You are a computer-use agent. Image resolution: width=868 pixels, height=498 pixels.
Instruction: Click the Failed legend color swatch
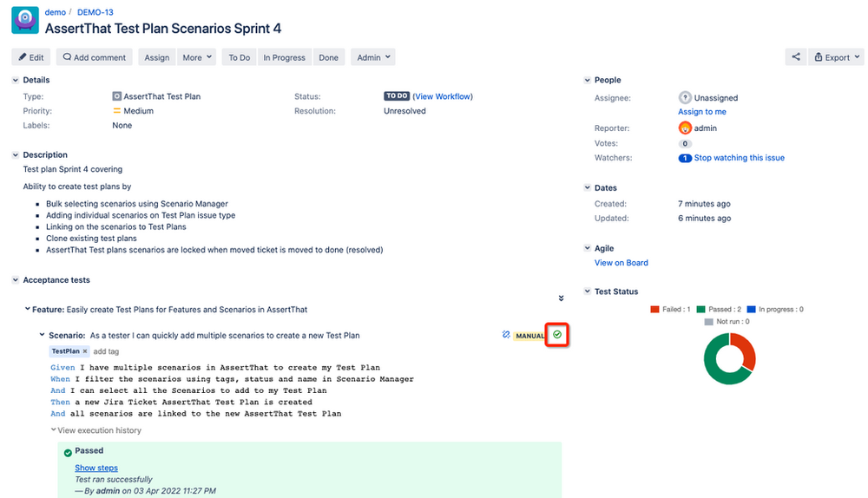(655, 310)
